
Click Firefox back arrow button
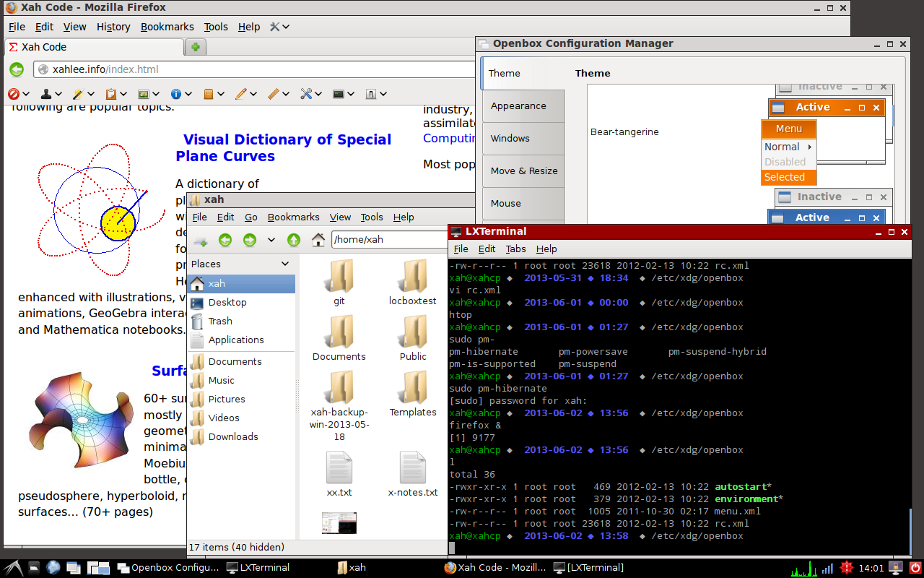click(x=17, y=70)
